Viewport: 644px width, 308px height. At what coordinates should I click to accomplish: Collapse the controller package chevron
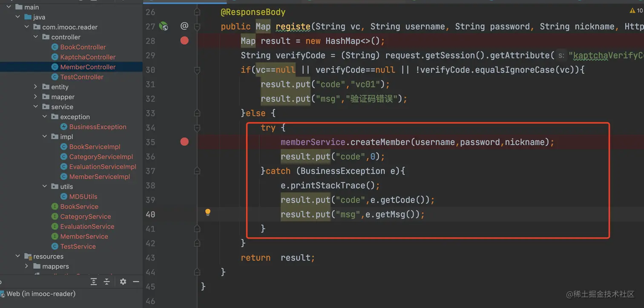coord(36,37)
